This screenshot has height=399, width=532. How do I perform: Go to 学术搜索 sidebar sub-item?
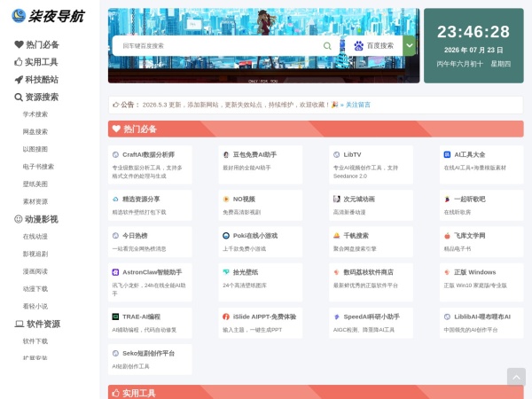35,114
